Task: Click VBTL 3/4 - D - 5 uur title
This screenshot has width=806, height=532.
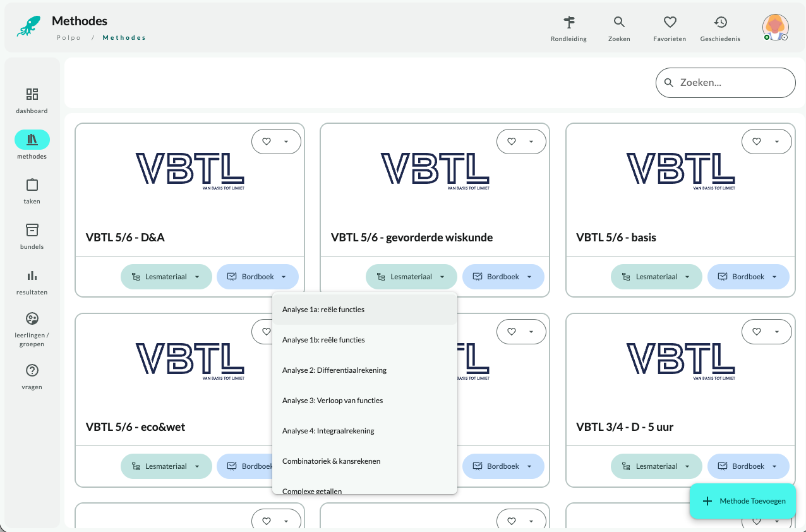Action: pyautogui.click(x=625, y=427)
